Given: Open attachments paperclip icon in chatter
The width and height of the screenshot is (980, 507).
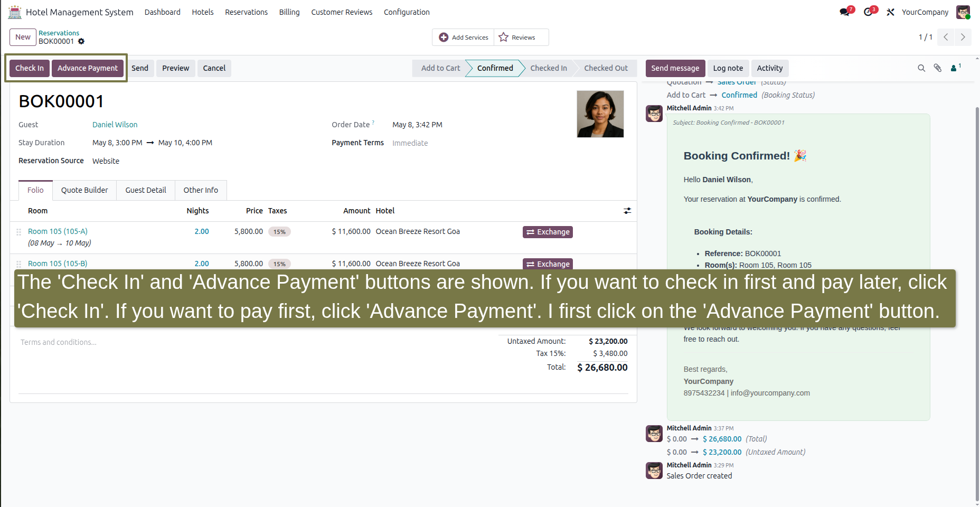Looking at the screenshot, I should [938, 68].
